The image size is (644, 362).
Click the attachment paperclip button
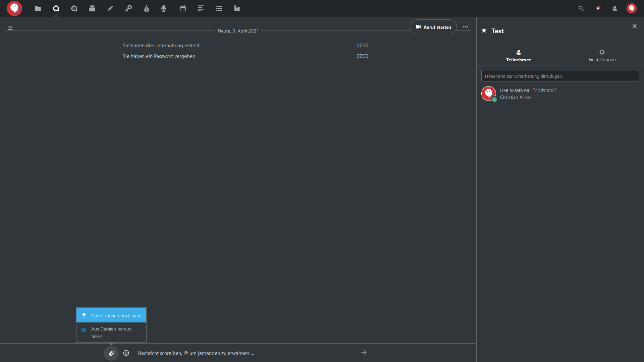(111, 353)
